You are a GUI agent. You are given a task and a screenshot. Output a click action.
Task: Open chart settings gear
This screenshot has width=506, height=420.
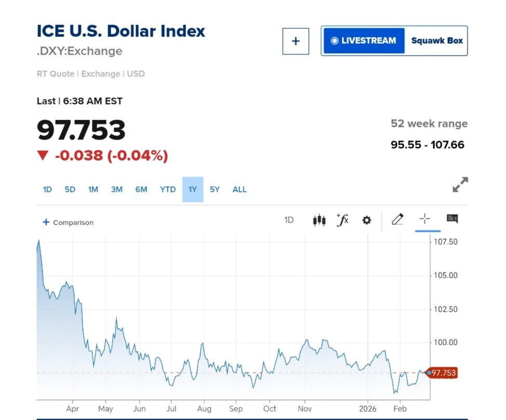pyautogui.click(x=367, y=220)
